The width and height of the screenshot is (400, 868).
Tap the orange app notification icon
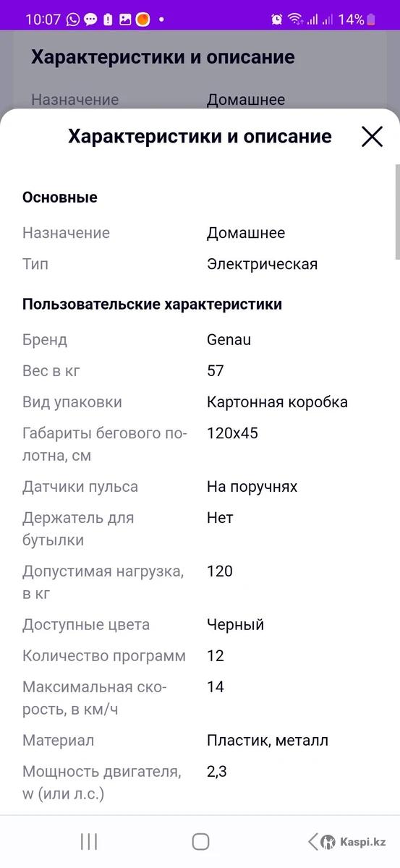[x=142, y=20]
